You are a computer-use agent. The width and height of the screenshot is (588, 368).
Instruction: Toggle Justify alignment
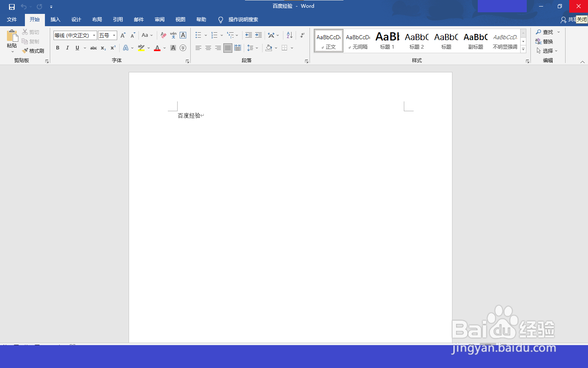coord(228,48)
